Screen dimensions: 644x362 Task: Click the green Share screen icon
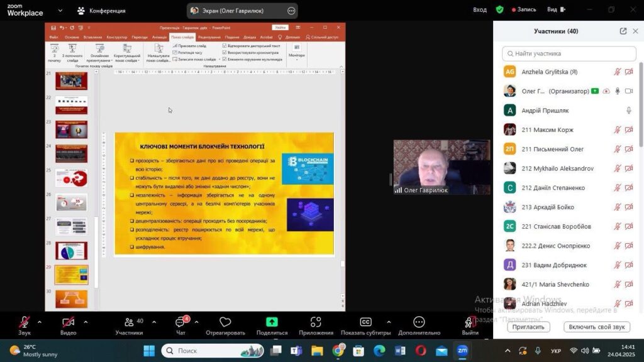(272, 322)
